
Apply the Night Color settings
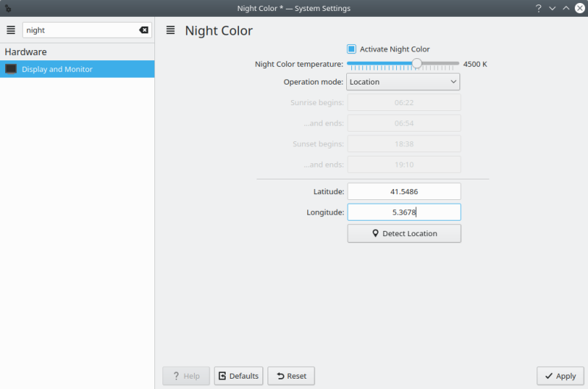pyautogui.click(x=560, y=376)
